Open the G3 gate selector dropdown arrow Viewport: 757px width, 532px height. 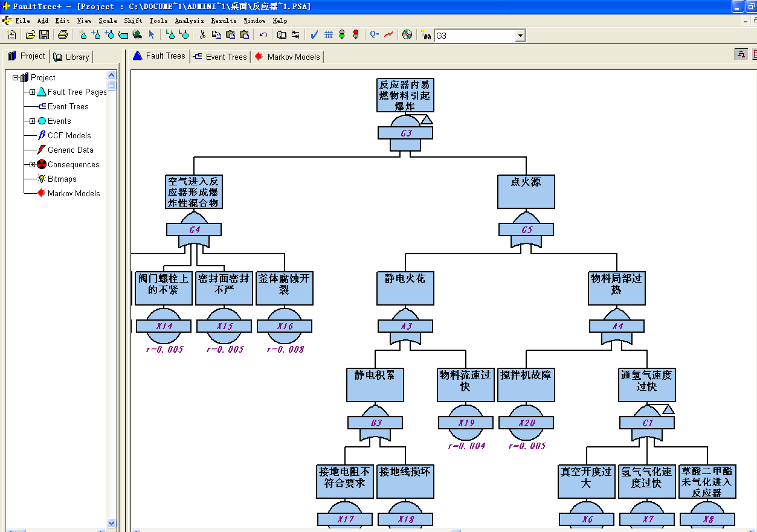[x=520, y=36]
